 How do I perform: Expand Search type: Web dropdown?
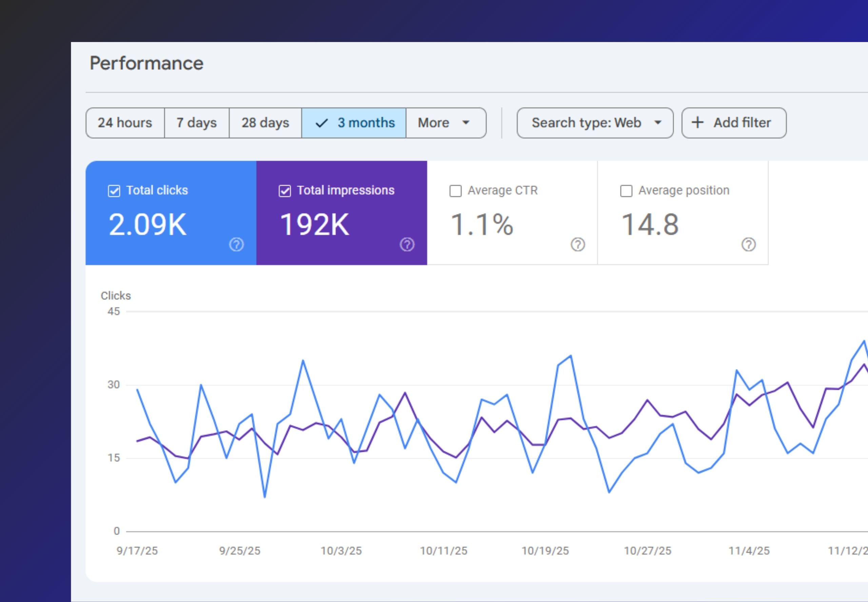click(586, 122)
